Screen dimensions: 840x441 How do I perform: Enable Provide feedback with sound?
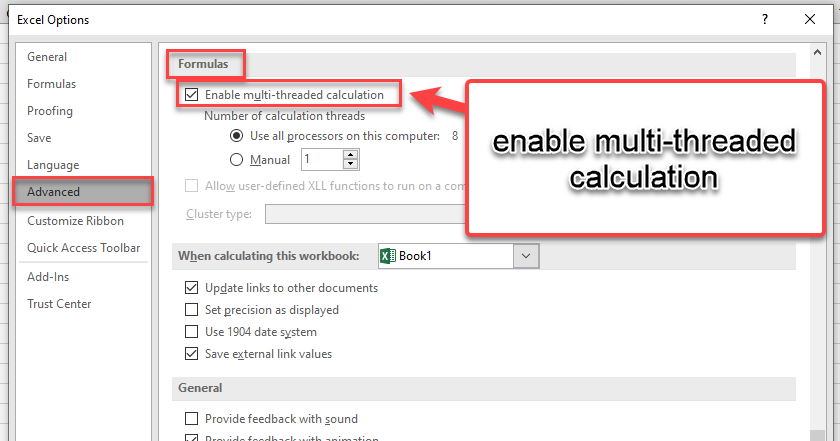tap(191, 418)
